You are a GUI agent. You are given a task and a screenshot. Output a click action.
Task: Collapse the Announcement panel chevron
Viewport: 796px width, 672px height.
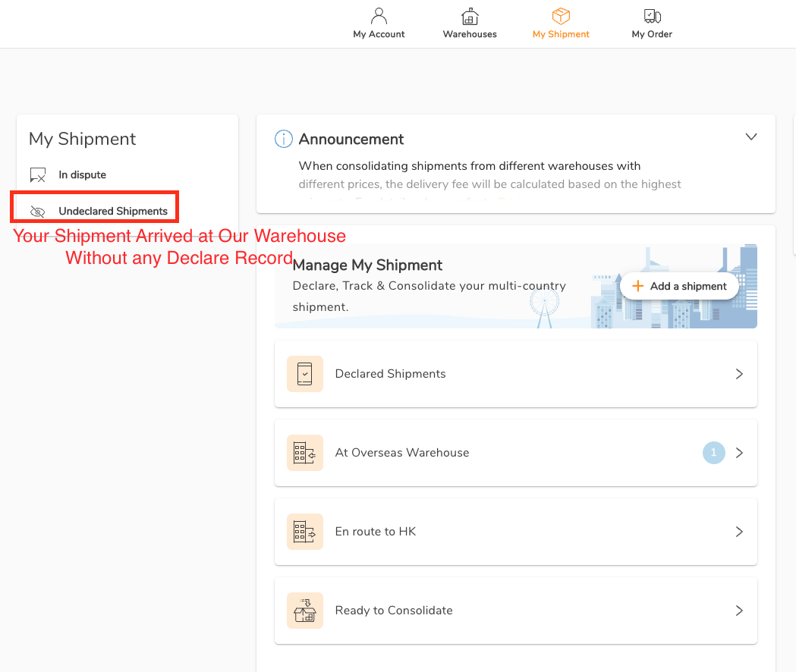(x=751, y=137)
